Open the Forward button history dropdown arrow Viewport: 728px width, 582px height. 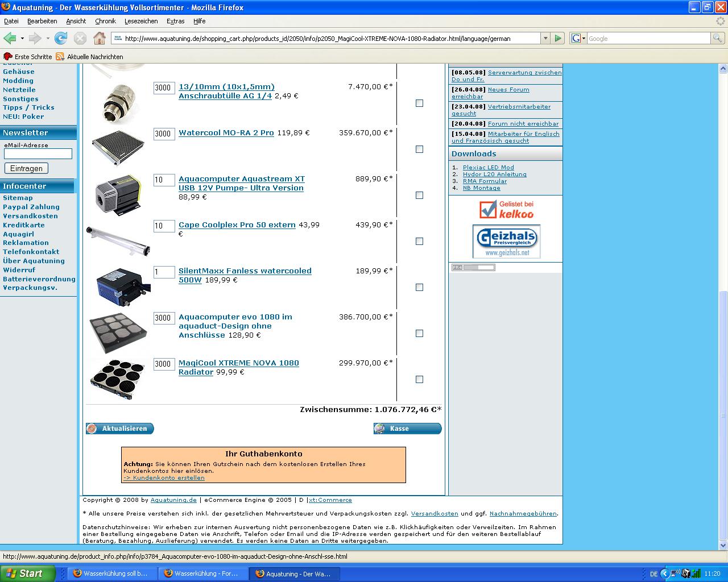[48, 38]
